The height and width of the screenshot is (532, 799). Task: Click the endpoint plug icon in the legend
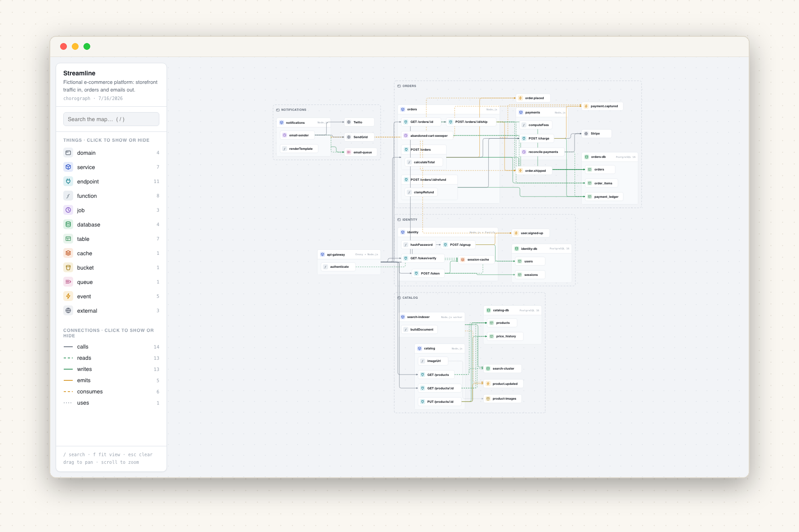click(x=68, y=182)
